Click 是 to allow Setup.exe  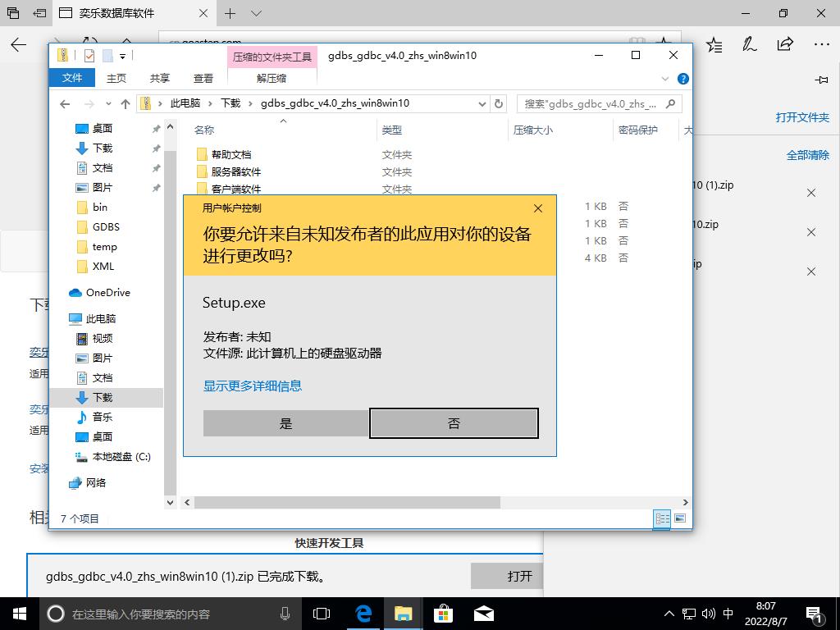click(285, 423)
